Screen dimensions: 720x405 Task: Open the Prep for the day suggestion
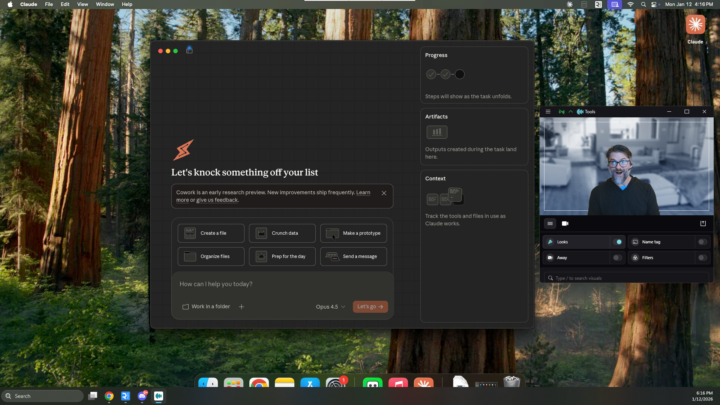(x=282, y=257)
